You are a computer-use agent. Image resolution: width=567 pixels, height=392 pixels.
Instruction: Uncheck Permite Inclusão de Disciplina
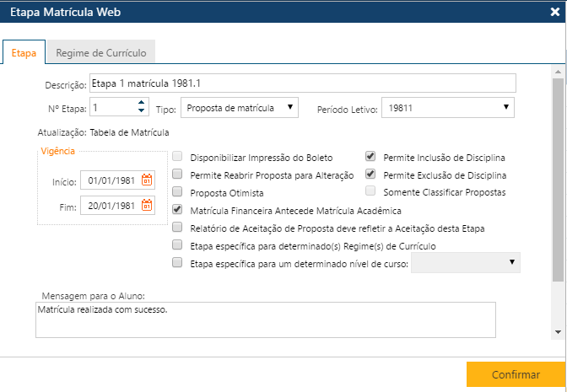point(370,157)
